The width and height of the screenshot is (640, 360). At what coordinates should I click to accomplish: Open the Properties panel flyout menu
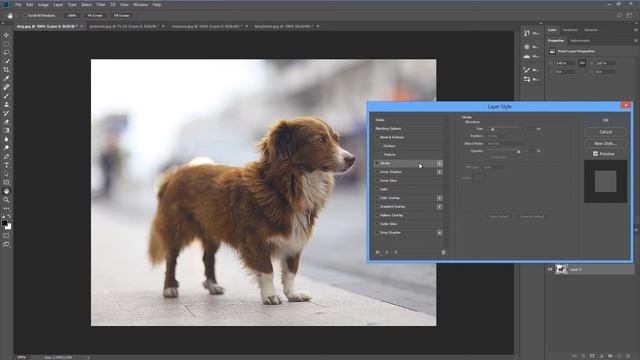click(x=636, y=40)
